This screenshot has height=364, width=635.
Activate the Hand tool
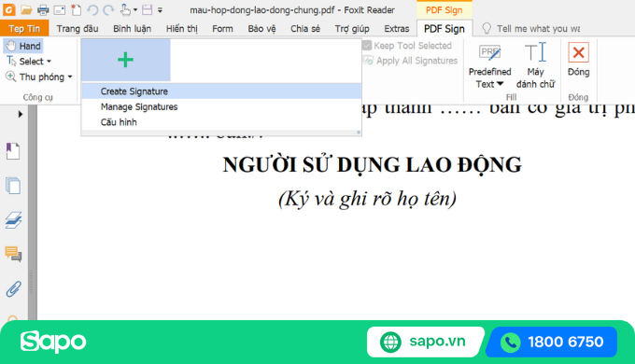(x=23, y=46)
